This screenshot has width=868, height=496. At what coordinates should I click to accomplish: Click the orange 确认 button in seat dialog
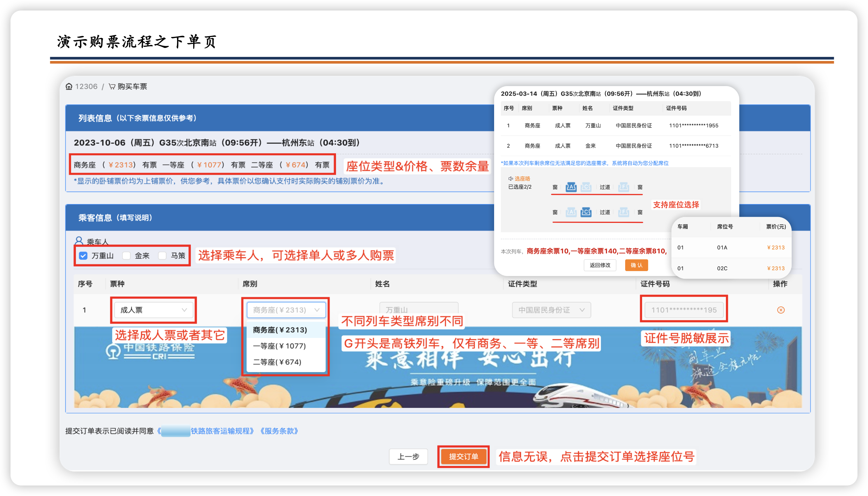636,265
